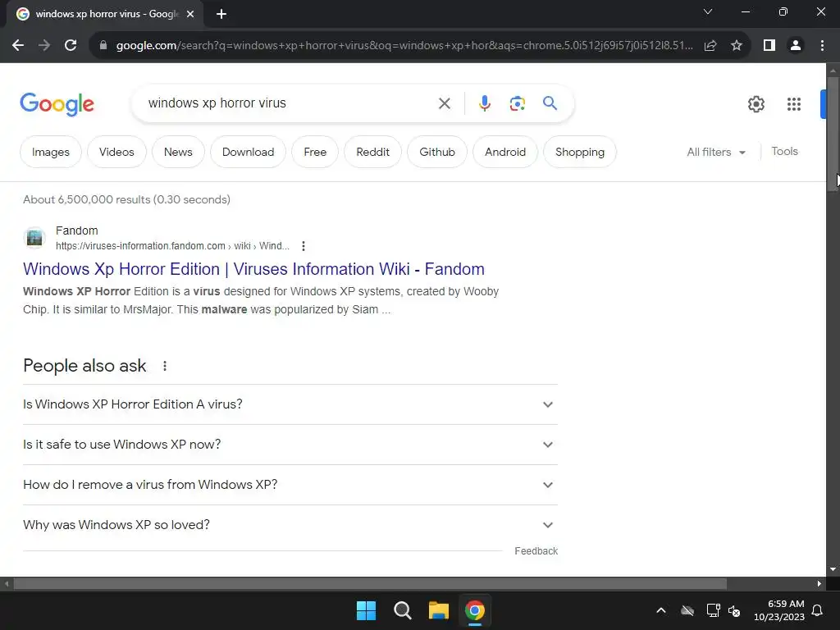Click the scroll down arrow
The image size is (840, 630).
(833, 569)
